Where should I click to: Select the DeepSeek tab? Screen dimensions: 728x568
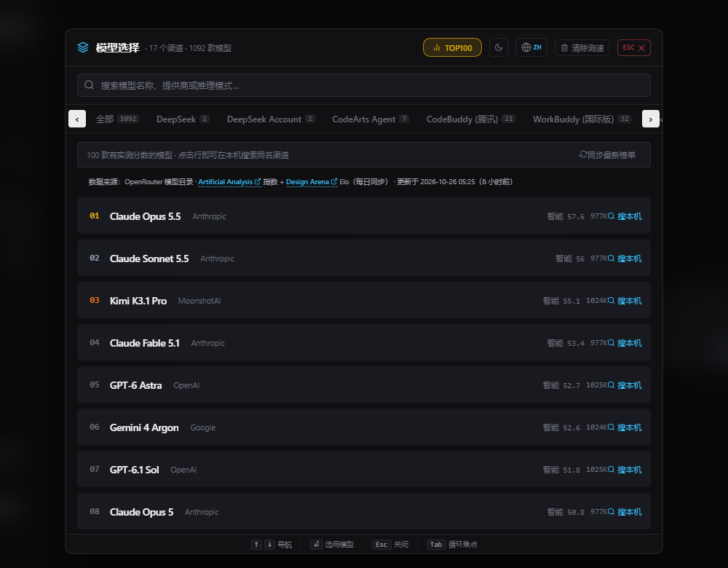(183, 119)
